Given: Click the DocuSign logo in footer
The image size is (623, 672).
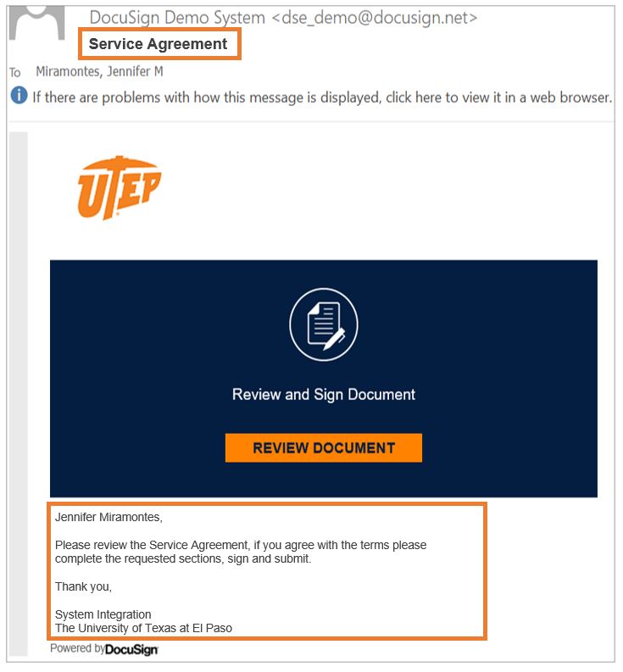Looking at the screenshot, I should [x=131, y=650].
